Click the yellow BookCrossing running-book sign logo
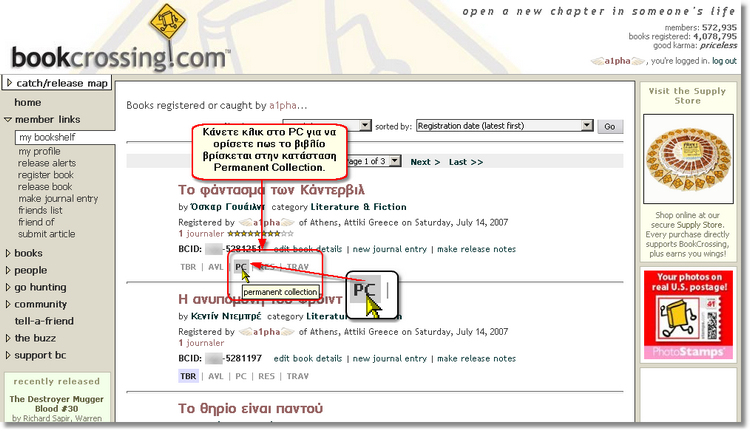 point(167,30)
